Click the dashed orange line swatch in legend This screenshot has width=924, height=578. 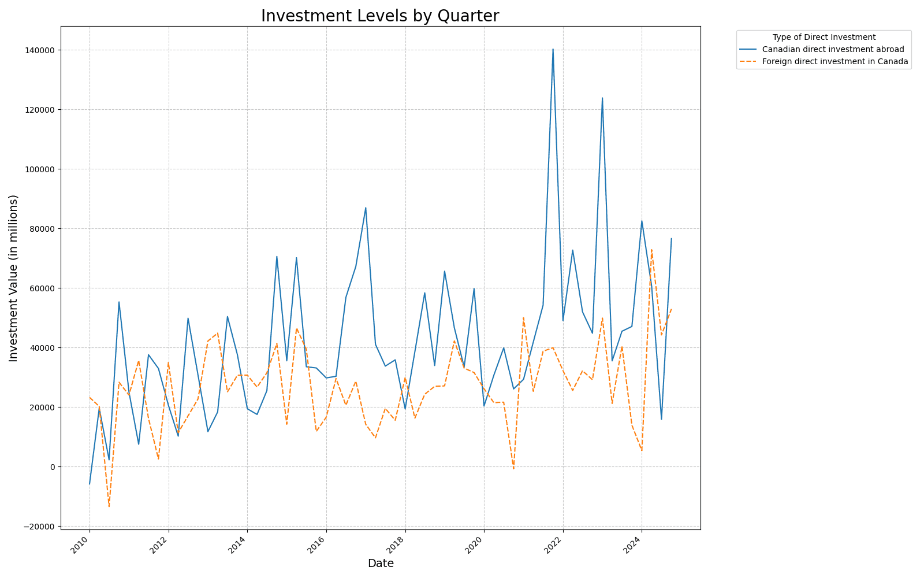point(749,61)
